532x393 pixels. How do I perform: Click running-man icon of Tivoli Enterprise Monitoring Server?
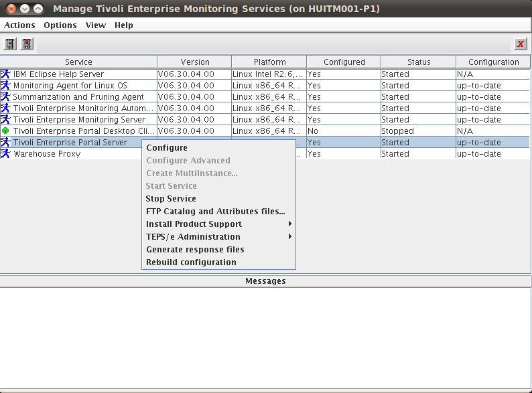point(5,119)
